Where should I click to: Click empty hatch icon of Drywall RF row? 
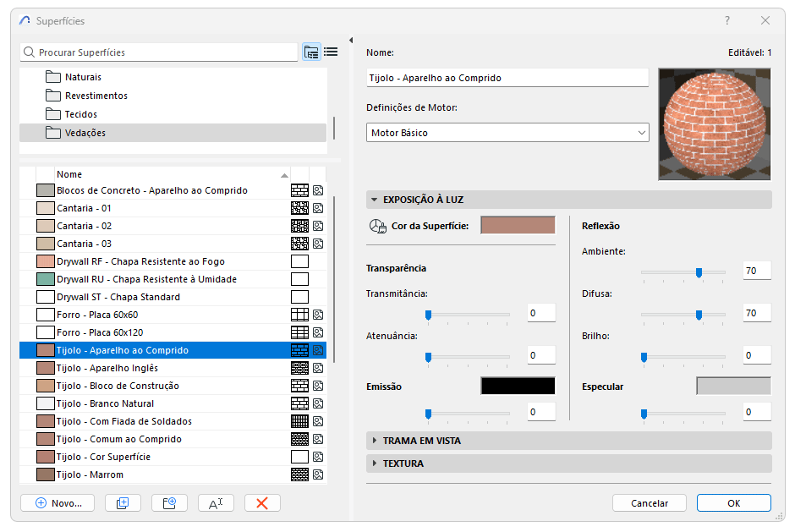299,261
